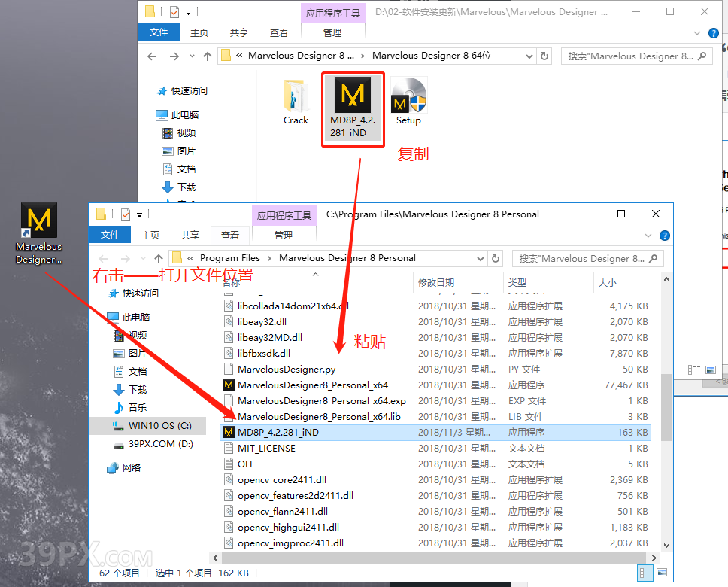Switch to 查看 tab in front window
This screenshot has width=728, height=587.
[x=230, y=235]
